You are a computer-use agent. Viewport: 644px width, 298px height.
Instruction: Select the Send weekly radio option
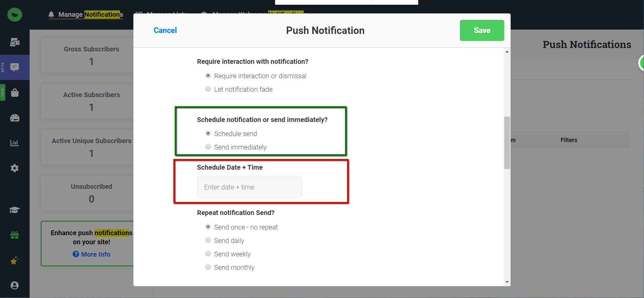208,254
